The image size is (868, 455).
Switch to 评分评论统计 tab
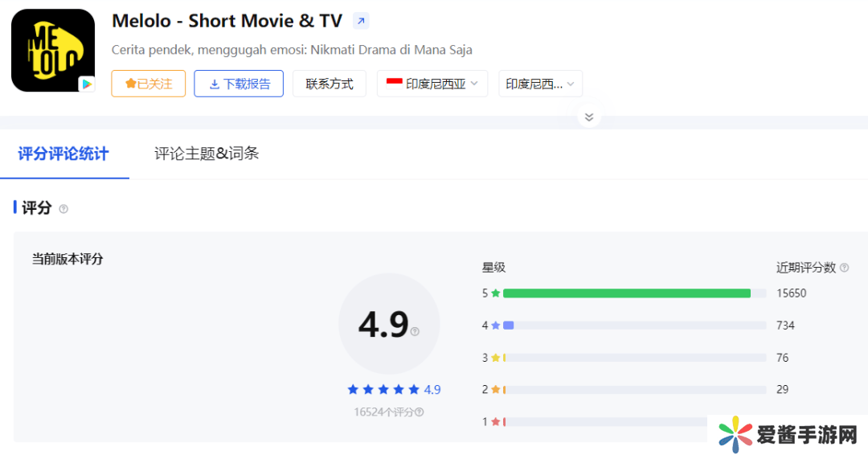point(63,154)
